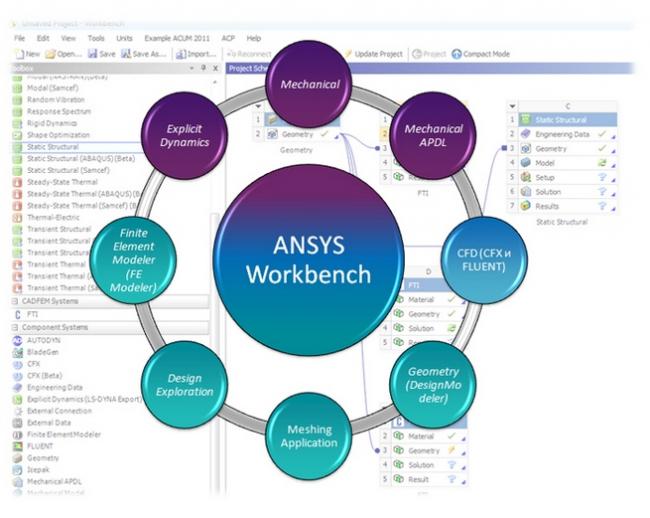Close the Toolbox panel
Image resolution: width=650 pixels, height=518 pixels.
tap(216, 68)
